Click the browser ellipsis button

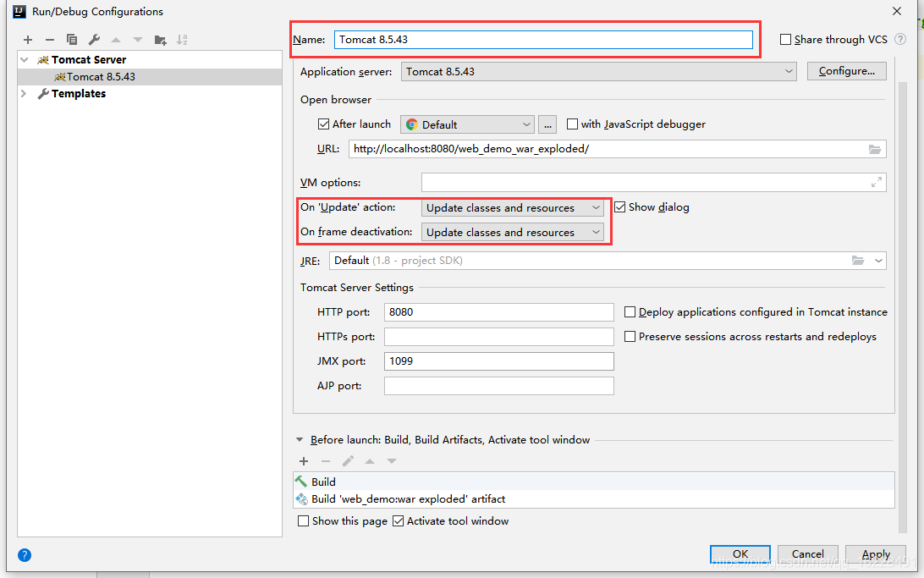[x=547, y=124]
